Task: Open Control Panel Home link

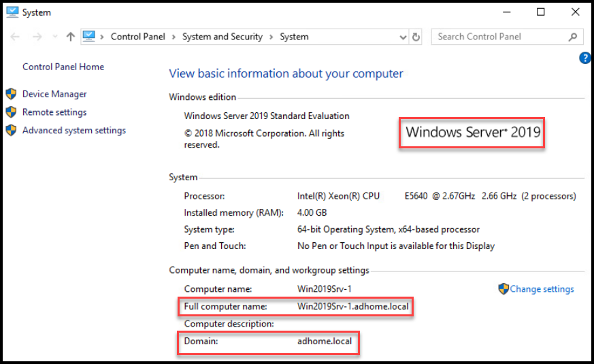Action: [x=63, y=67]
